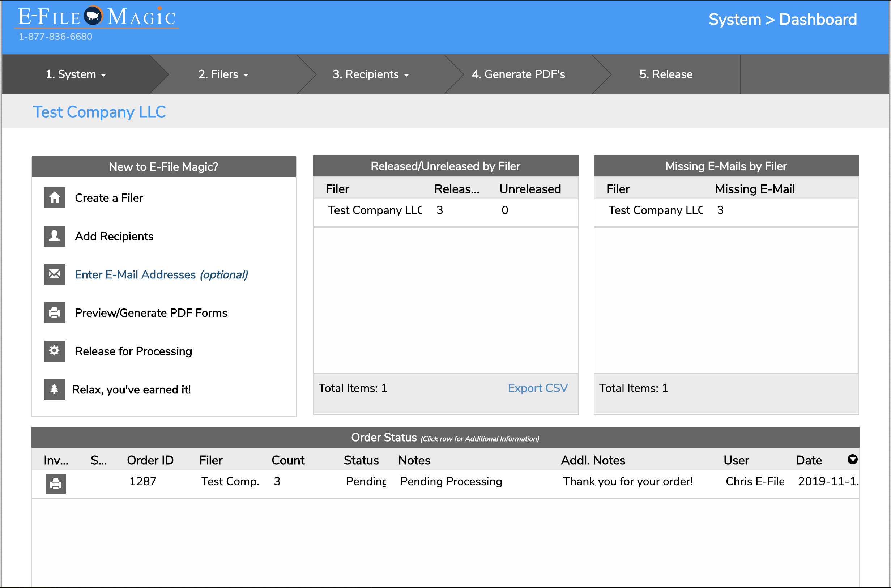Open the Release for Processing link
Viewport: 891px width, 588px height.
point(133,351)
